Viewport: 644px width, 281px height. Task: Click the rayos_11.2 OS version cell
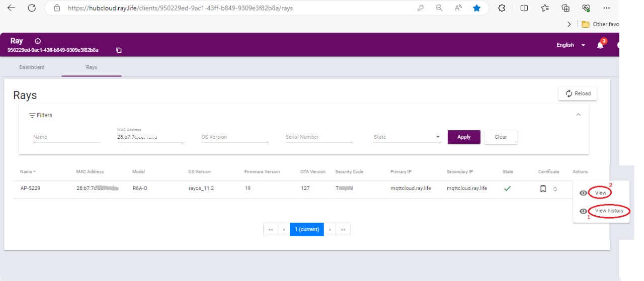201,189
